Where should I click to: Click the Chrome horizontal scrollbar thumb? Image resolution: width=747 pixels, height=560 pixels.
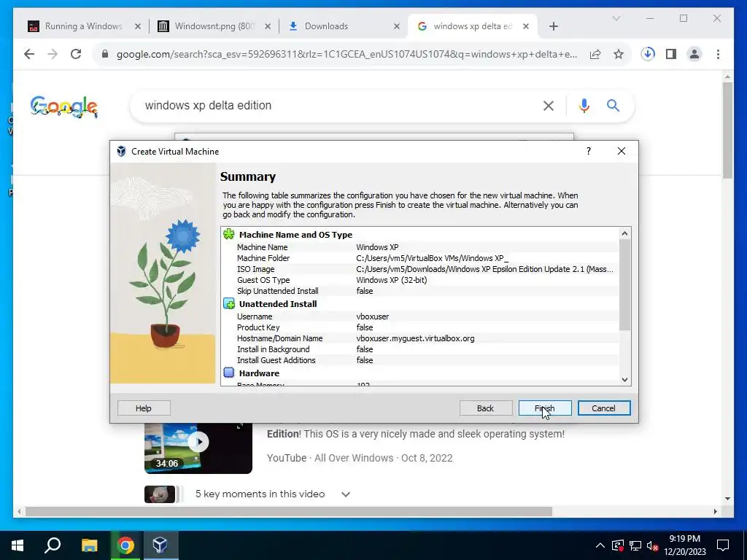[x=289, y=511]
